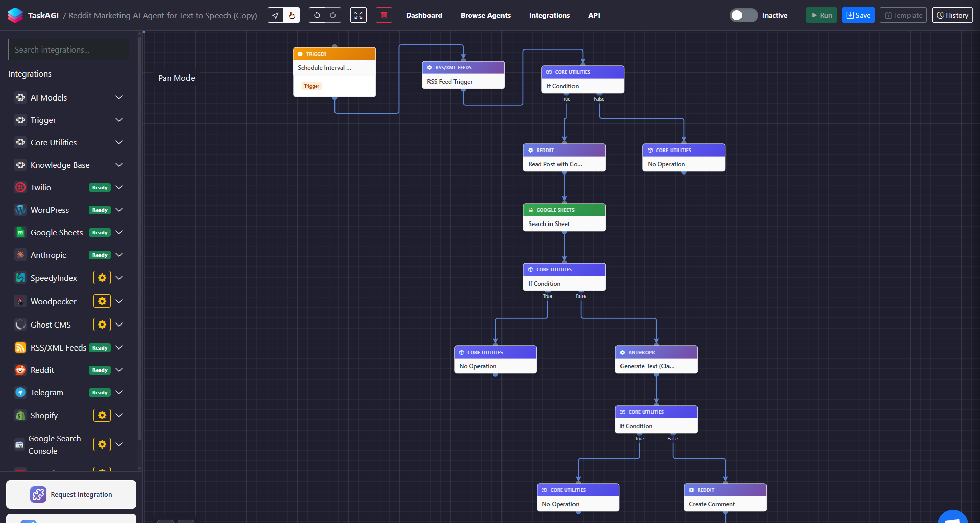Expand the Anthropic integration chevron
This screenshot has height=523, width=980.
119,255
